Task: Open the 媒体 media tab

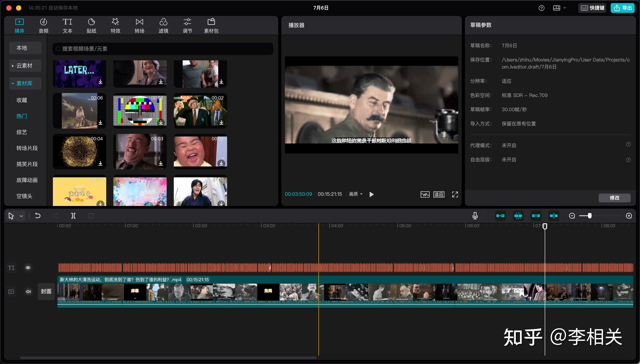Action: click(x=19, y=26)
